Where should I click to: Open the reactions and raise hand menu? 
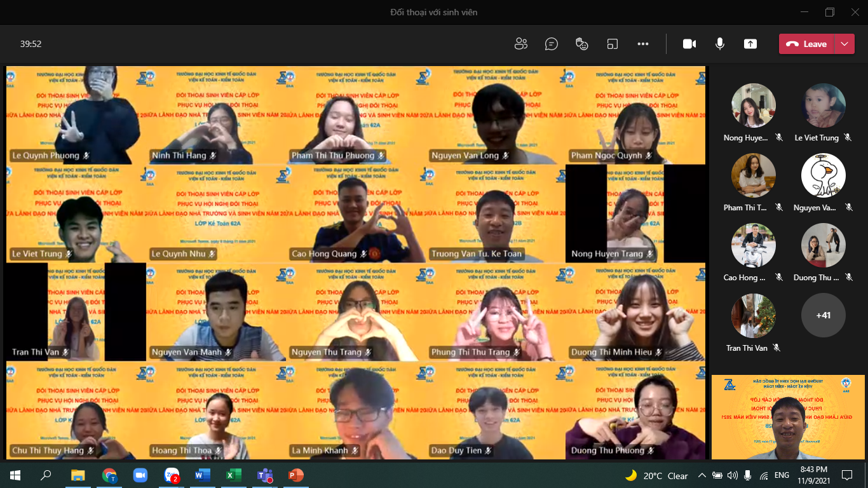click(581, 44)
